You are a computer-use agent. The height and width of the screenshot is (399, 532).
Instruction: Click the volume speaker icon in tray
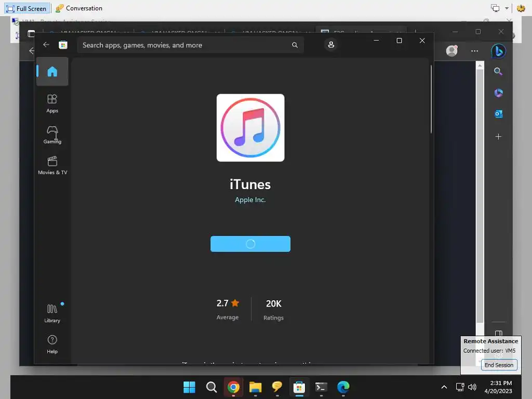pos(472,387)
